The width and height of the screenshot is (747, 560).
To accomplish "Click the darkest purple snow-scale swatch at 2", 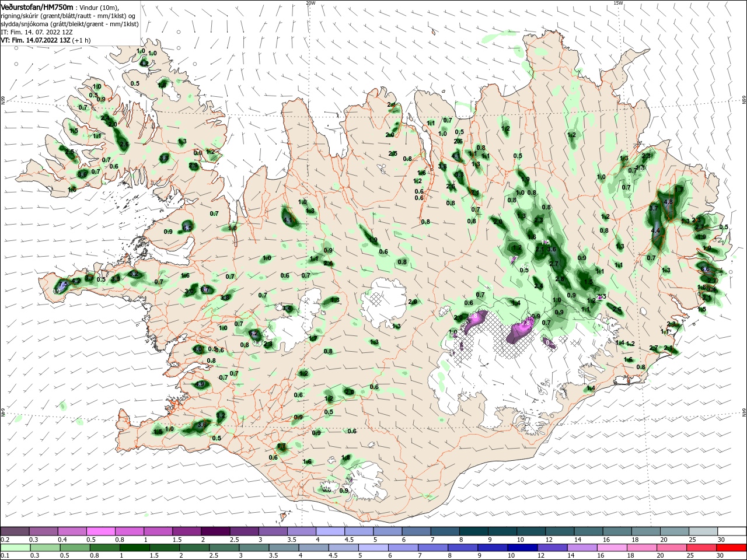I will point(215,531).
